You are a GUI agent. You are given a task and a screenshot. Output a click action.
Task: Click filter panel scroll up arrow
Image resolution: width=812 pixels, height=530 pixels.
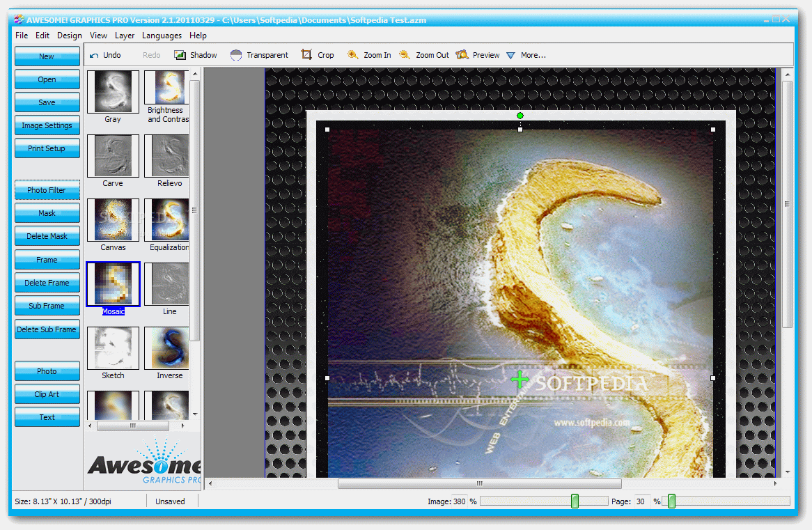tap(195, 74)
